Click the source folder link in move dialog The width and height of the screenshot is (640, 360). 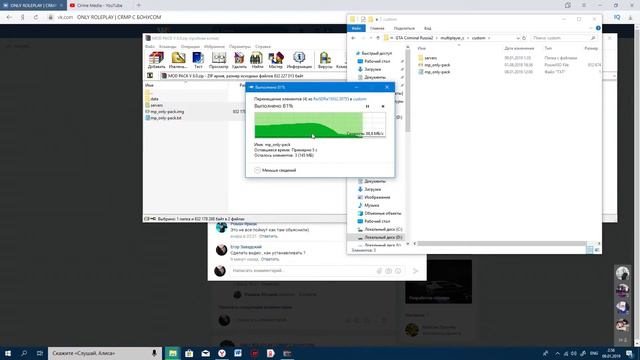point(331,99)
